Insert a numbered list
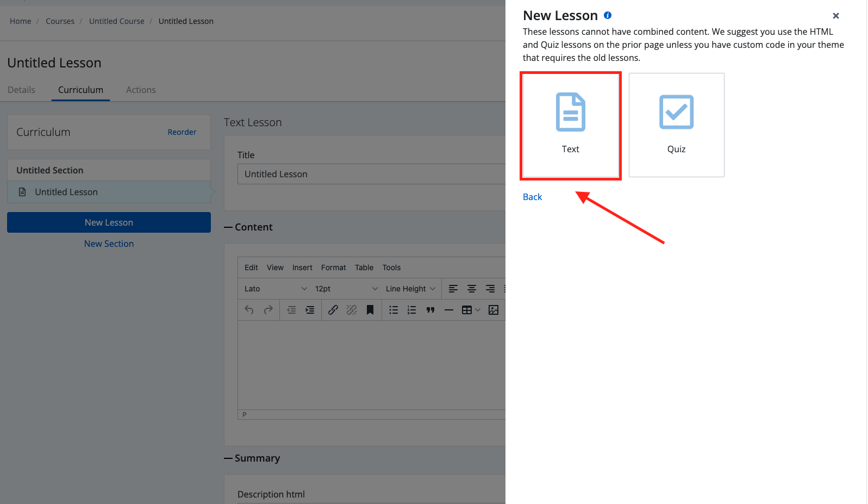This screenshot has width=868, height=504. (412, 310)
